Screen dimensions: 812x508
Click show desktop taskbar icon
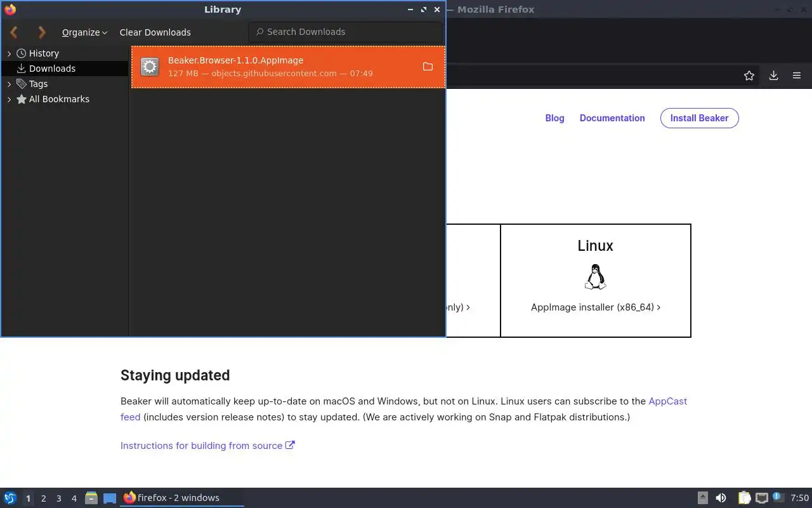(110, 498)
